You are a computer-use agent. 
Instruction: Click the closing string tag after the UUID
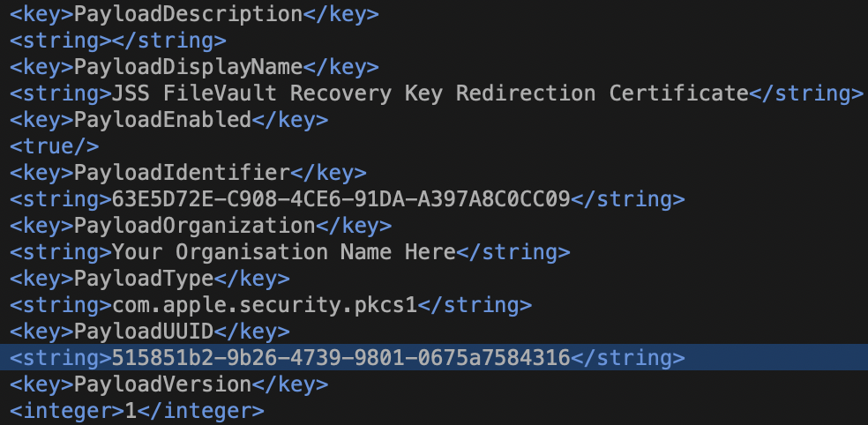coord(628,358)
